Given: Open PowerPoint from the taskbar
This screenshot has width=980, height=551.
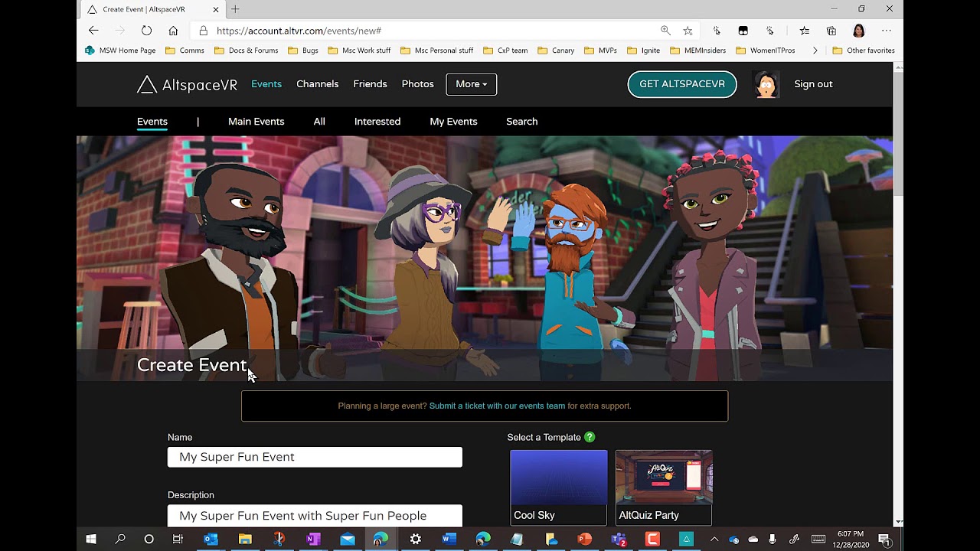Looking at the screenshot, I should [x=585, y=540].
